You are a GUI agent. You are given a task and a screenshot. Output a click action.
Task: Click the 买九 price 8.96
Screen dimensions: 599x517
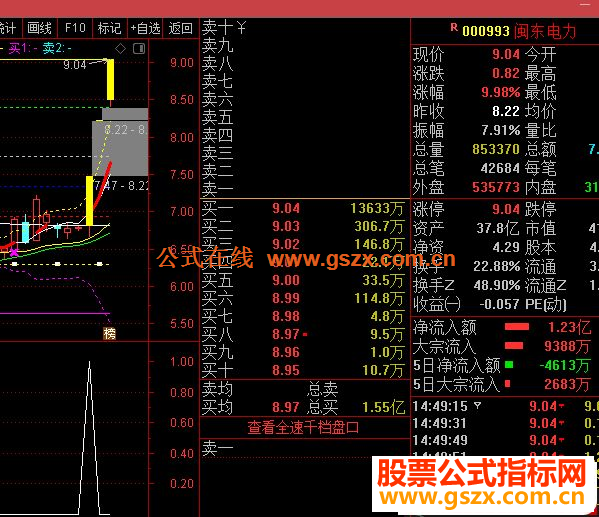pos(286,352)
